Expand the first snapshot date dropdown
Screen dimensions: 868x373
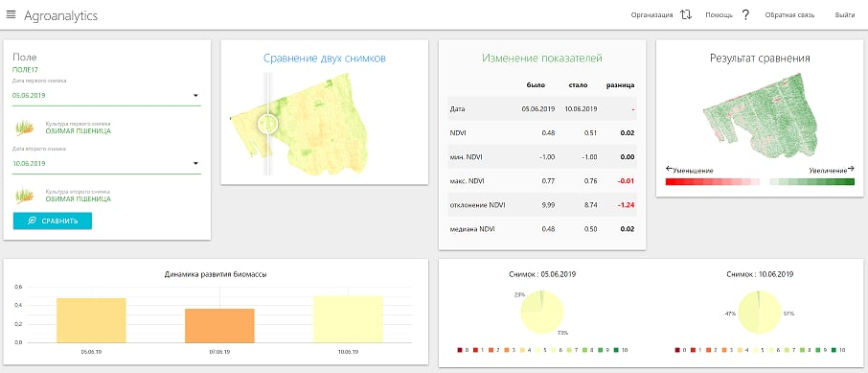(x=195, y=95)
